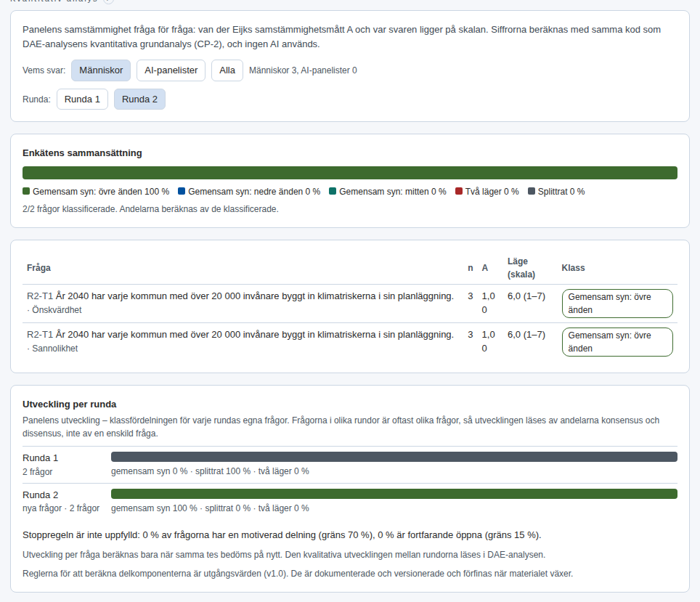Click the class badge in the Önskvärdhet row

617,304
